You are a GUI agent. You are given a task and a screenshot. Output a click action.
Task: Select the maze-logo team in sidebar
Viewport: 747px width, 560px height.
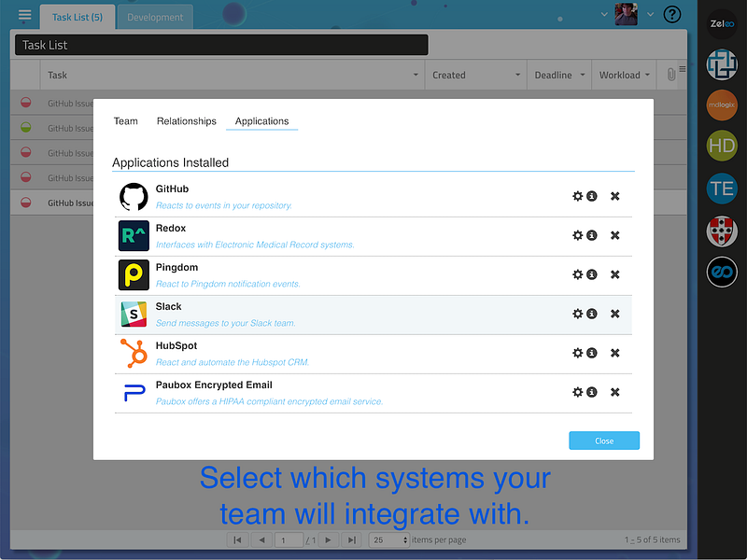[x=722, y=64]
